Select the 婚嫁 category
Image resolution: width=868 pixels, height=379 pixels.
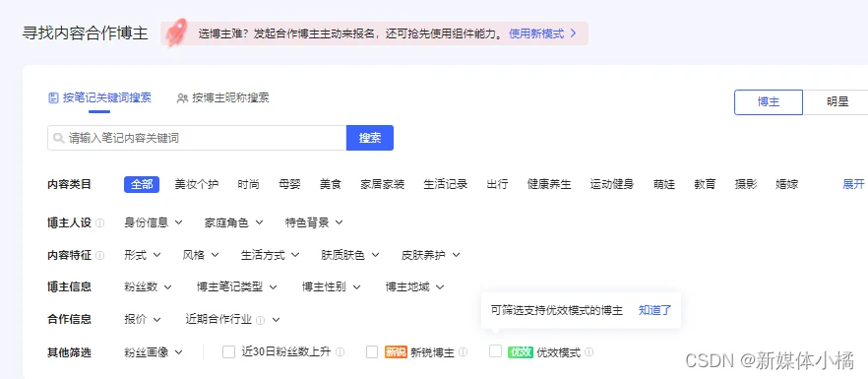click(786, 184)
